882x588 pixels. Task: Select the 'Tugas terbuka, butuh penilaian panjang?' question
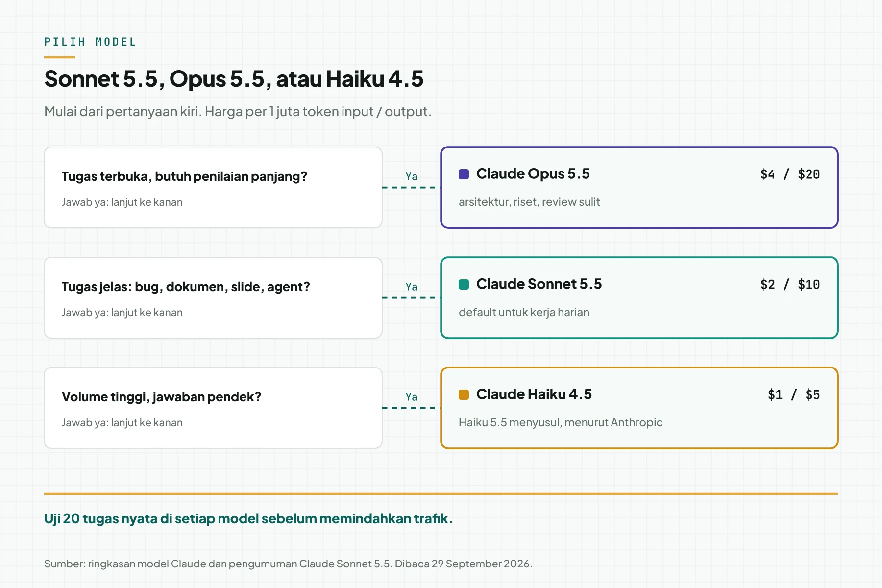pos(184,176)
